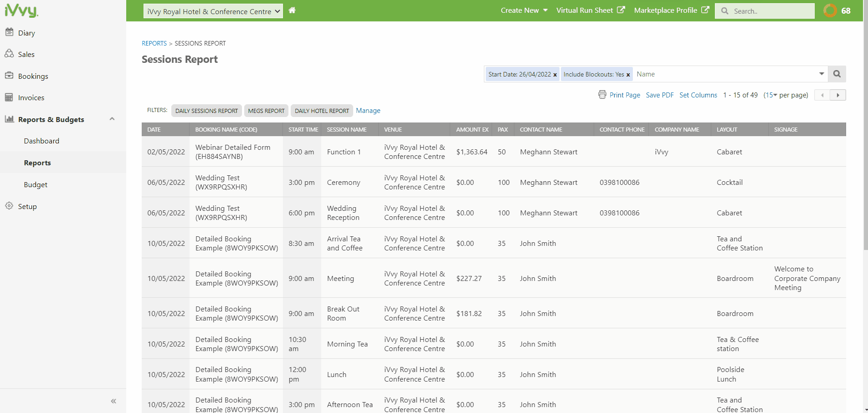868x413 pixels.
Task: Collapse the Reports & Budgets section chevron
Action: point(112,119)
